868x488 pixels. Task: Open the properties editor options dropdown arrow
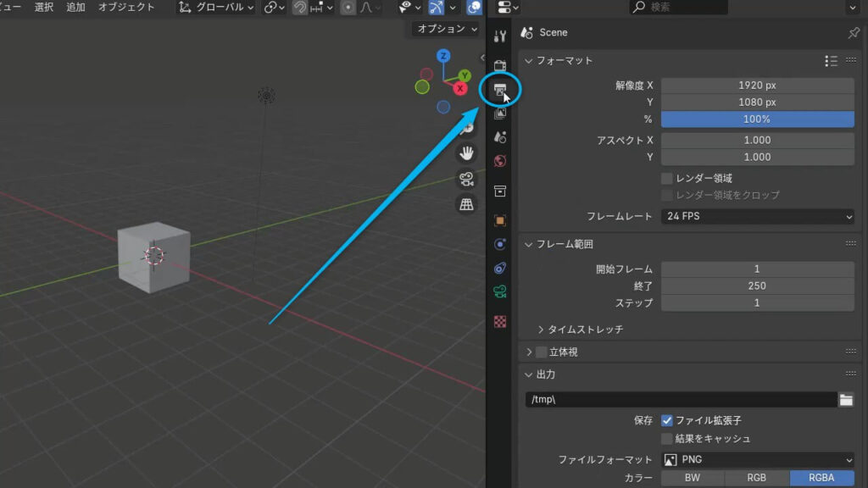[853, 7]
